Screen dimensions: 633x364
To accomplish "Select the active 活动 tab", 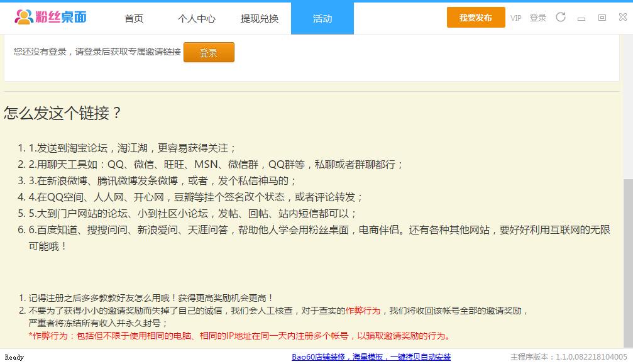I will tap(322, 18).
